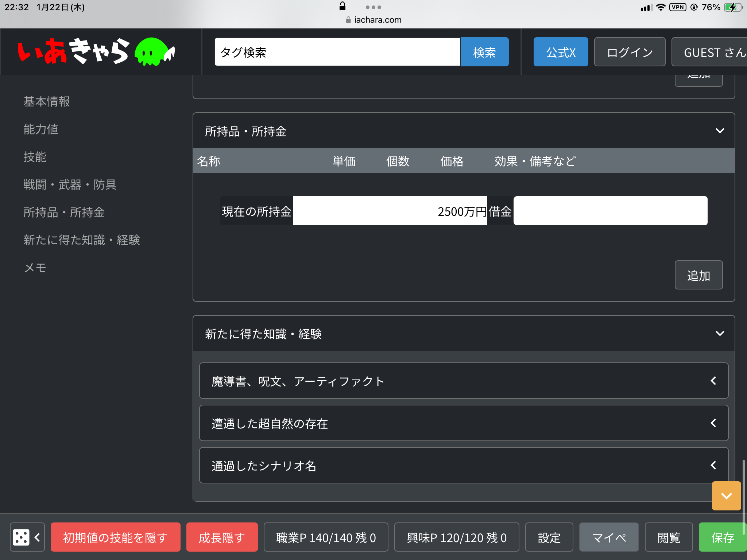
Task: Click the green 保存 button
Action: click(x=722, y=537)
